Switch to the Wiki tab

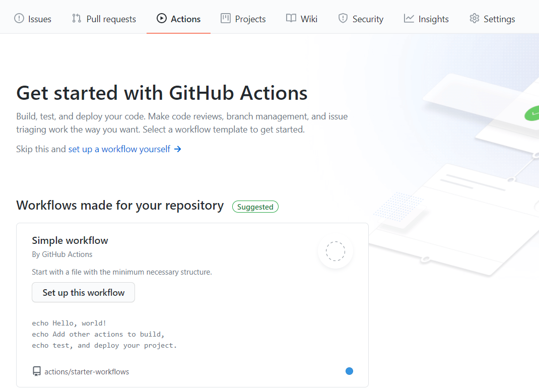point(301,19)
